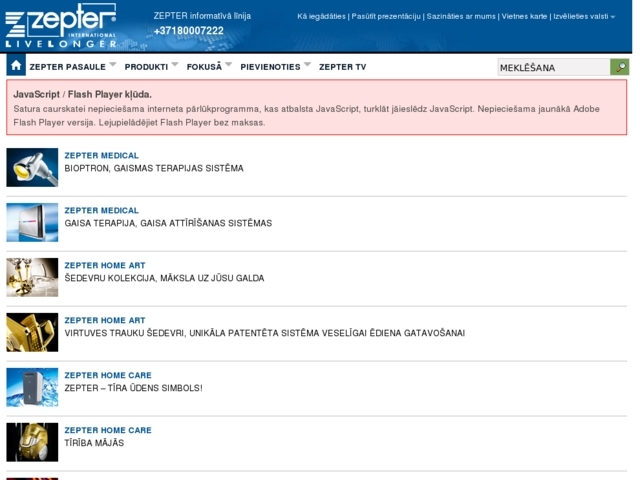This screenshot has height=480, width=640.
Task: Open the Izvēlieties valsti country selector
Action: (x=585, y=17)
